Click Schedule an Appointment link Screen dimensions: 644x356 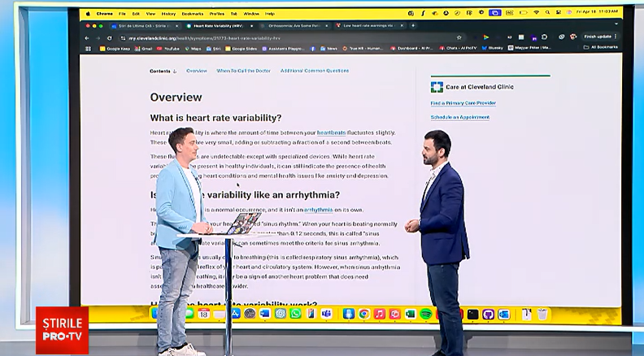click(x=459, y=117)
